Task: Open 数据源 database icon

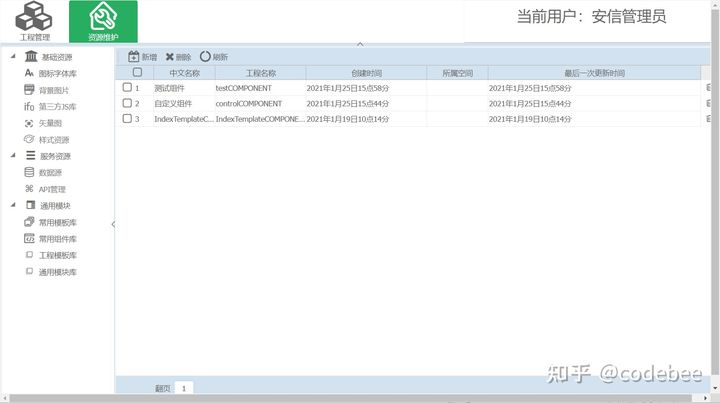Action: pyautogui.click(x=29, y=172)
